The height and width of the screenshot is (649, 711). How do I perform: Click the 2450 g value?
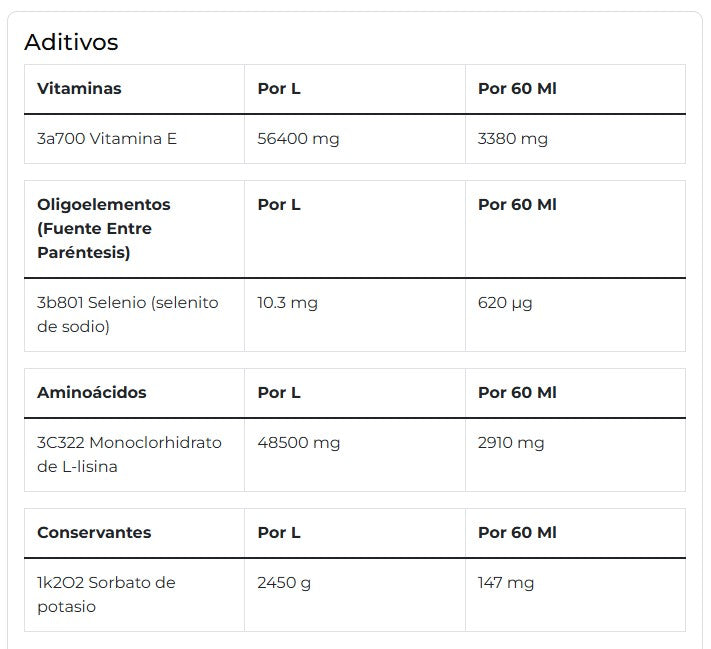click(x=285, y=582)
